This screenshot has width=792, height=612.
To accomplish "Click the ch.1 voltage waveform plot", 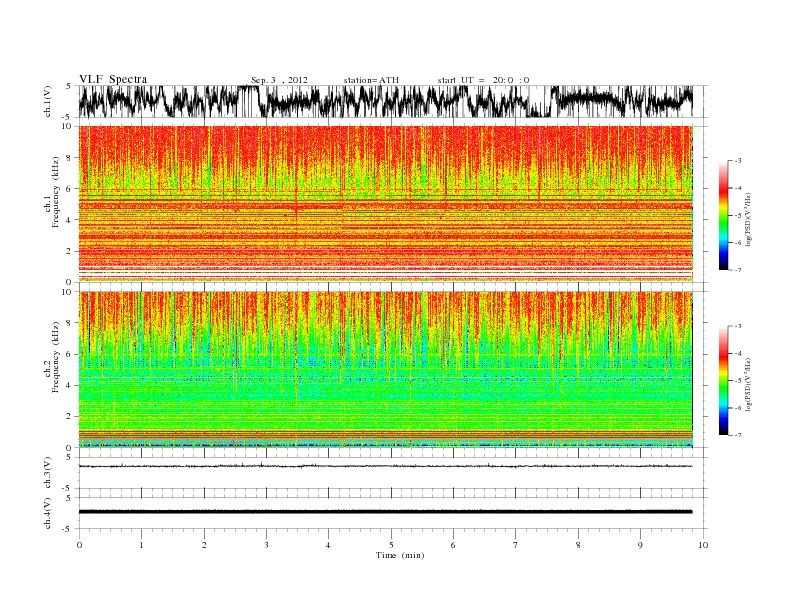I will click(x=385, y=101).
